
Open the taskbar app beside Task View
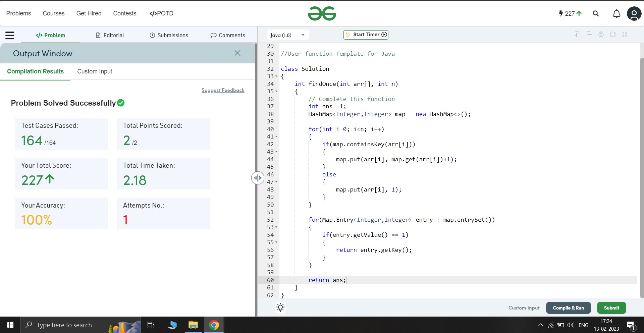click(172, 325)
